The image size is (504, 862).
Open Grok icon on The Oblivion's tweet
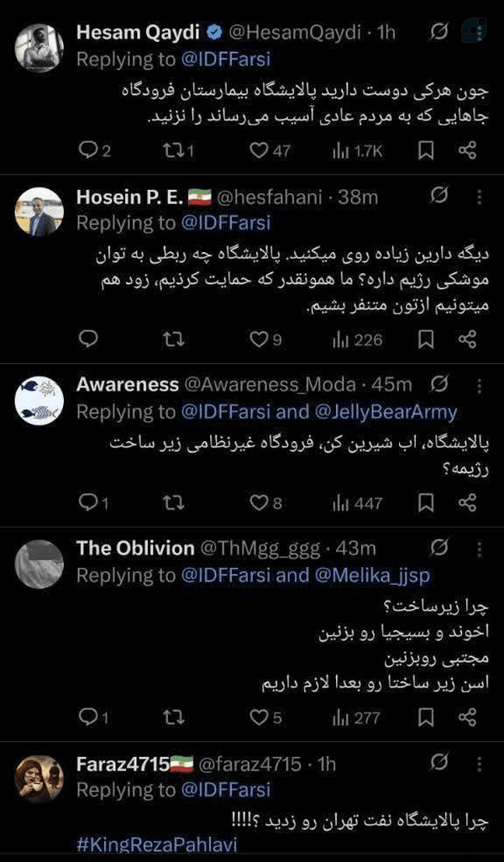point(438,548)
